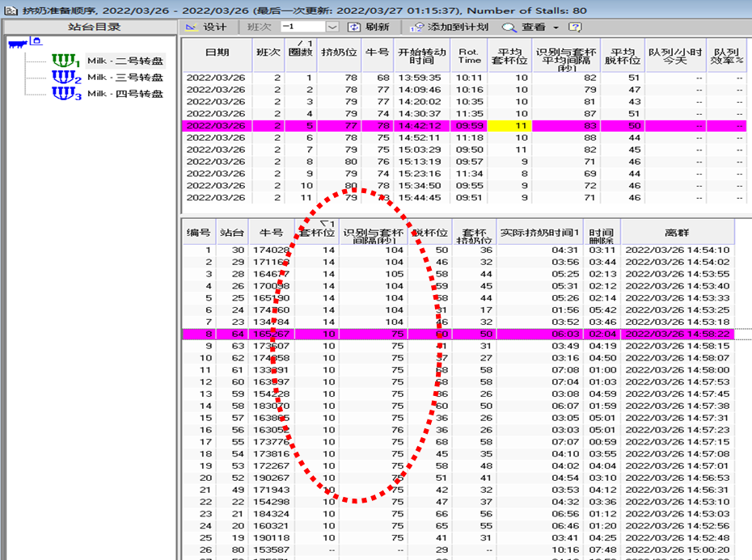
Task: Open the 班次 shift combo box arrow
Action: point(332,27)
